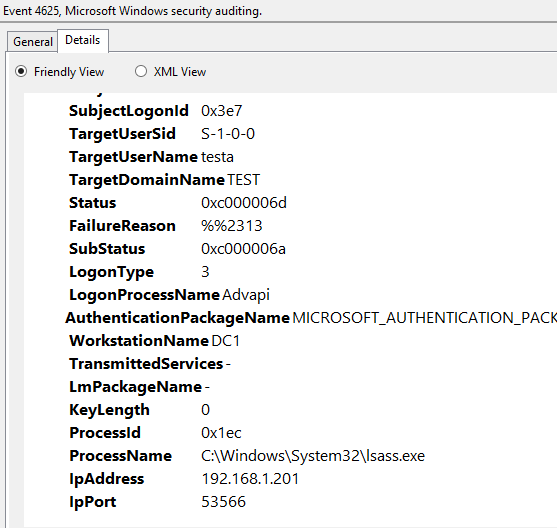Click the ProcessName path lsass.exe
The height and width of the screenshot is (528, 557).
tap(313, 456)
